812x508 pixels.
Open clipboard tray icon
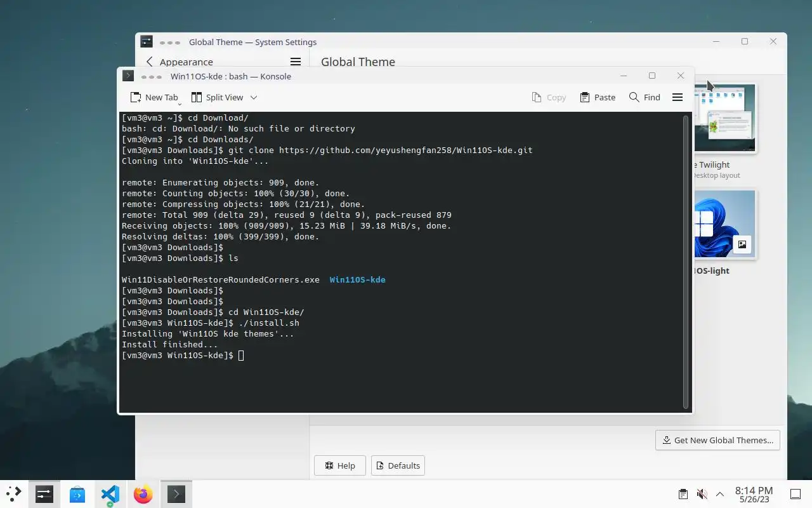(683, 494)
